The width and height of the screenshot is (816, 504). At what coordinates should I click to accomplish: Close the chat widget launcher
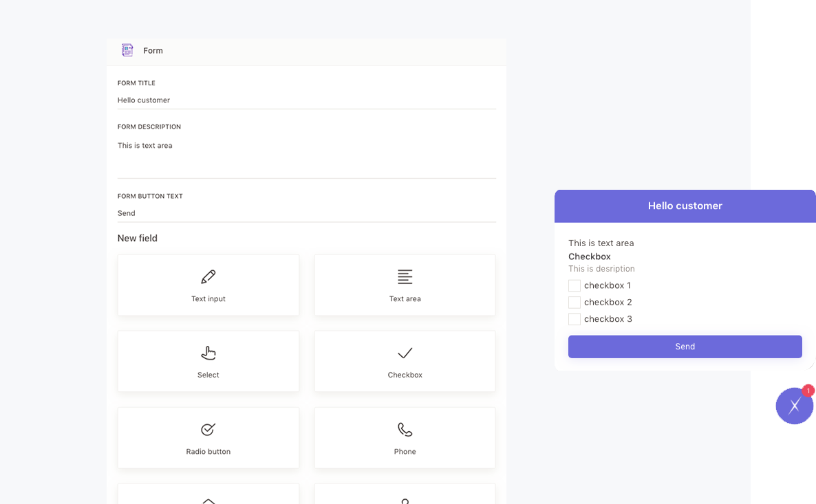pos(794,406)
